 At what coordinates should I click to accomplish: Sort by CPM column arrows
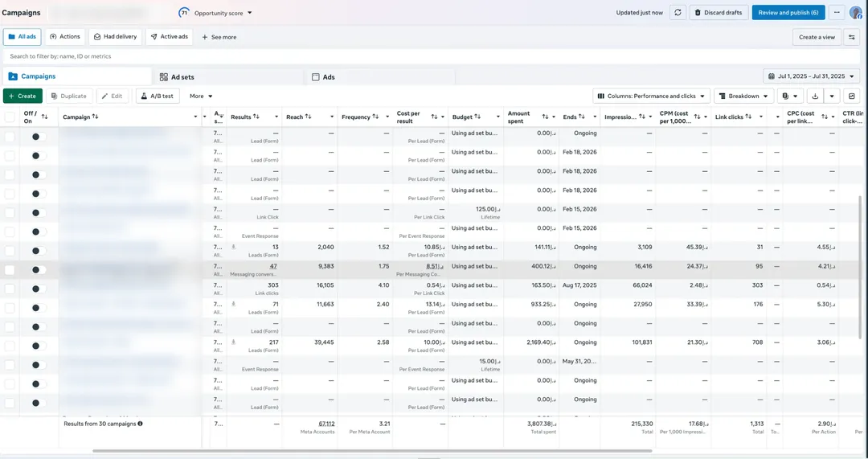pyautogui.click(x=698, y=117)
